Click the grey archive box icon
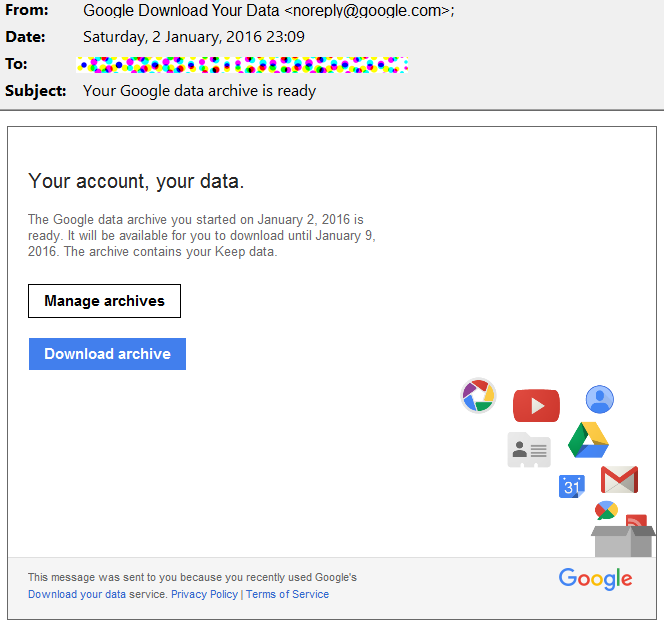The width and height of the screenshot is (664, 627). [623, 541]
